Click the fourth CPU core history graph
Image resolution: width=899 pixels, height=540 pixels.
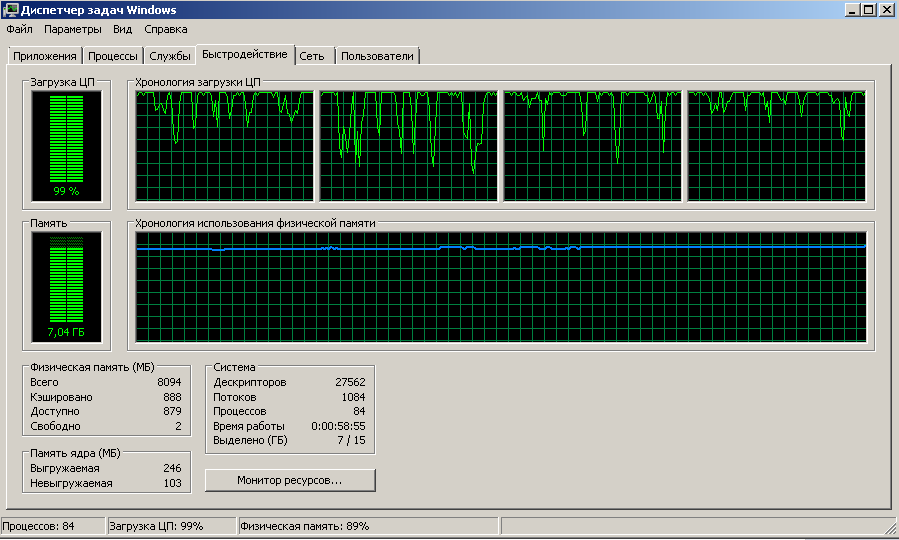click(x=777, y=146)
